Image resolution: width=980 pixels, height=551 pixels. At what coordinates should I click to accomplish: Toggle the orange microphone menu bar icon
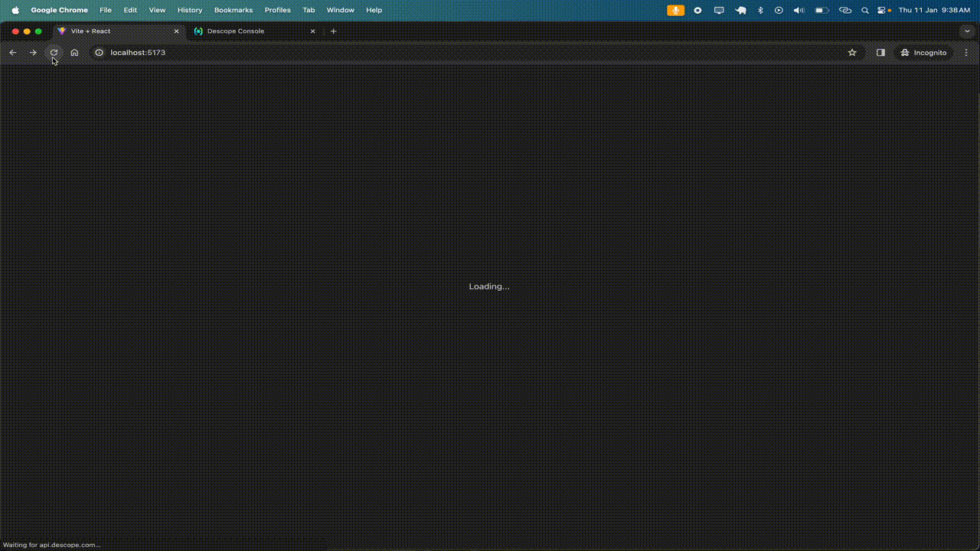pyautogui.click(x=675, y=10)
